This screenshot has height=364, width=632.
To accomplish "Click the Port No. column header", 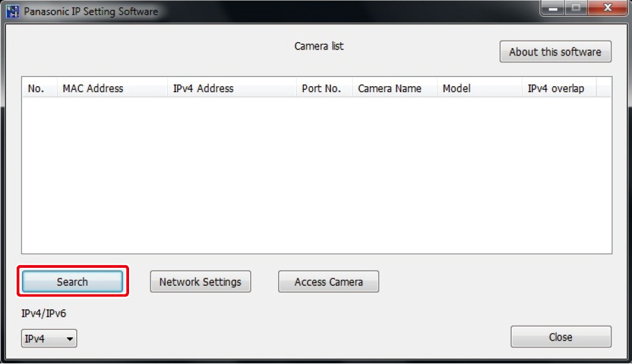I will (x=324, y=88).
